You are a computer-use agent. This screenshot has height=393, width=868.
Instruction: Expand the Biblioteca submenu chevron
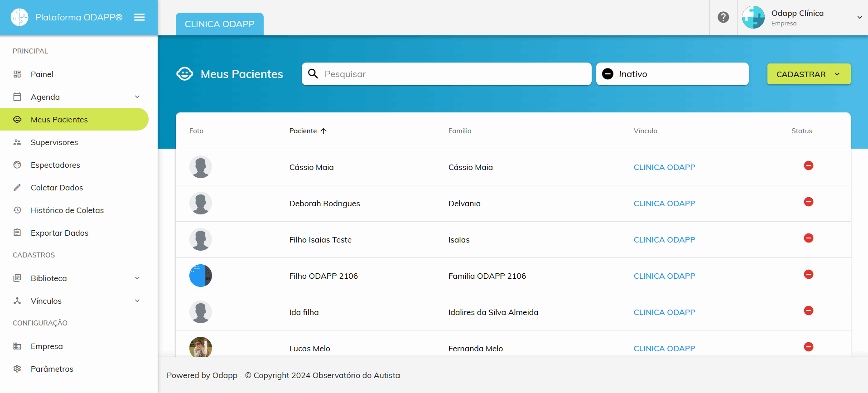(137, 278)
